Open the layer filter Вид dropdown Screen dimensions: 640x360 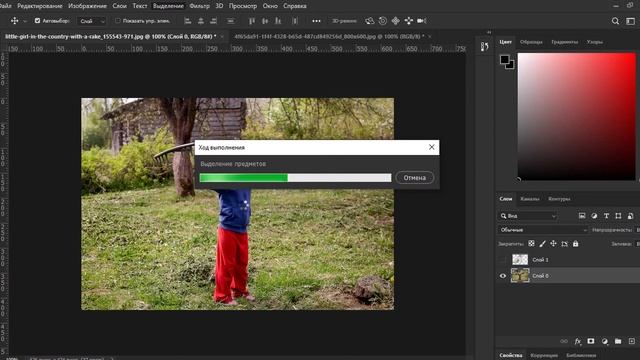[x=528, y=216]
